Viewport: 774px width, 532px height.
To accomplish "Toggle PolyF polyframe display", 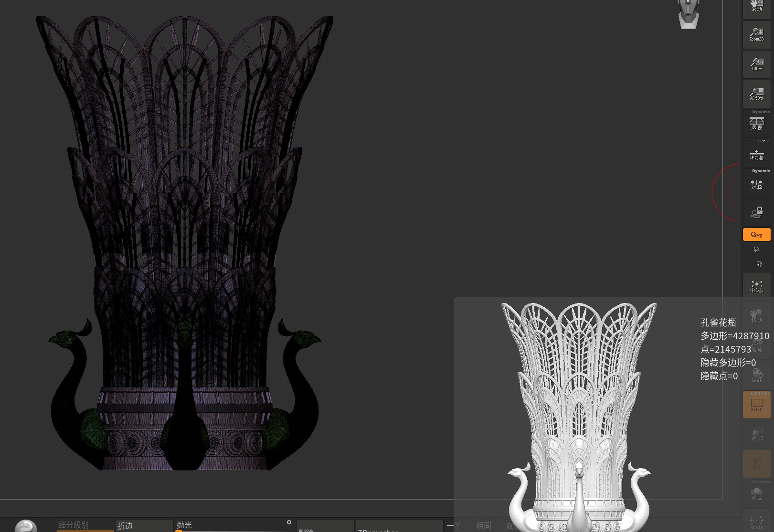I will pyautogui.click(x=757, y=405).
